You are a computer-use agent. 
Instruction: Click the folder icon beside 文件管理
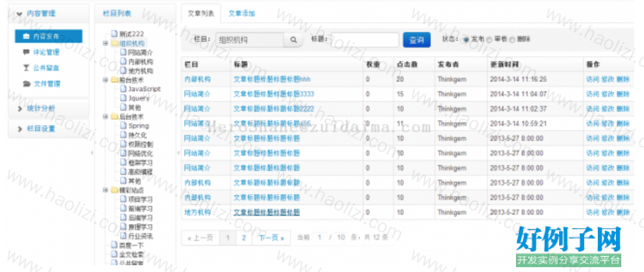pyautogui.click(x=26, y=84)
